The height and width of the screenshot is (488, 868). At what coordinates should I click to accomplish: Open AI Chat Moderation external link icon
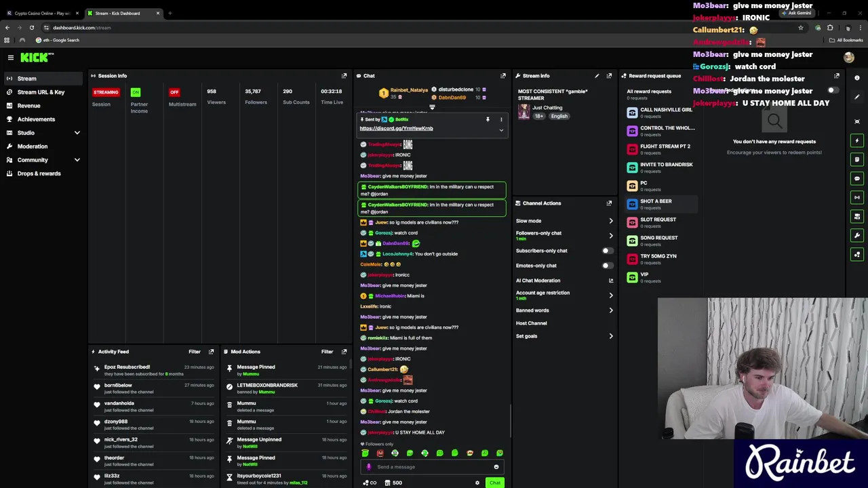point(610,281)
